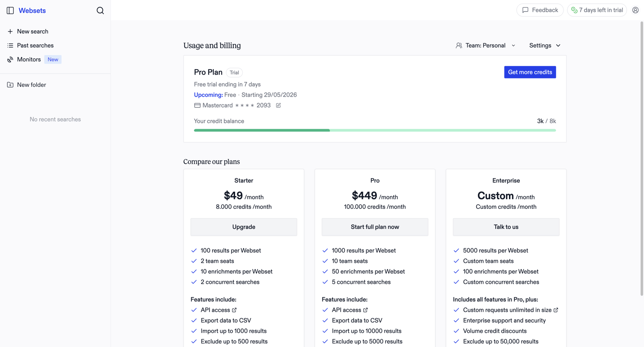Screen dimensions: 644x347
Task: Click the Feedback speech bubble icon
Action: pyautogui.click(x=525, y=10)
